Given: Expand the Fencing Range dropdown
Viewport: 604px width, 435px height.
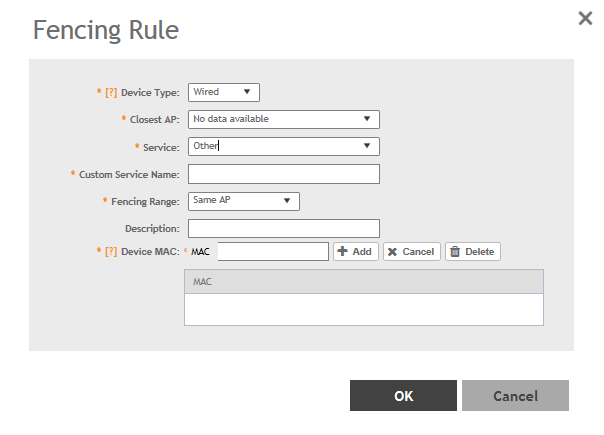Looking at the screenshot, I should (244, 201).
